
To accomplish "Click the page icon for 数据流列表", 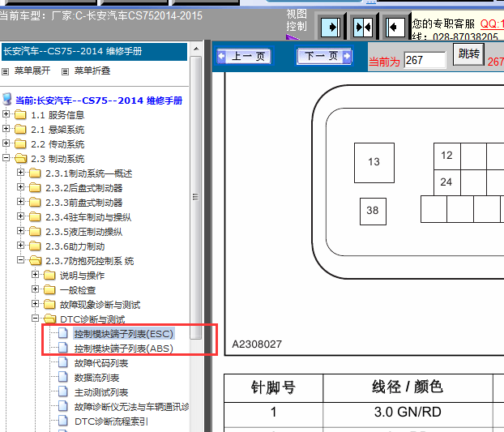I will 63,377.
